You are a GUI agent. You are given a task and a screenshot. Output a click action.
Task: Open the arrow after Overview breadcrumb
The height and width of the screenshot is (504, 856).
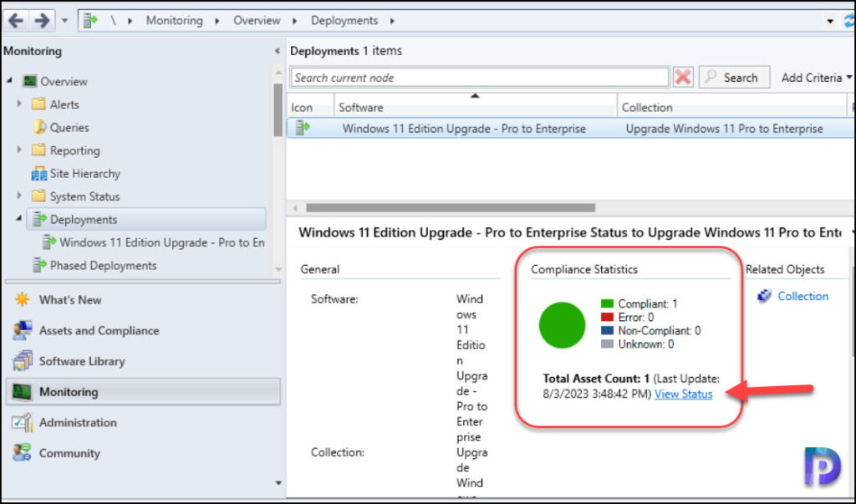point(294,21)
